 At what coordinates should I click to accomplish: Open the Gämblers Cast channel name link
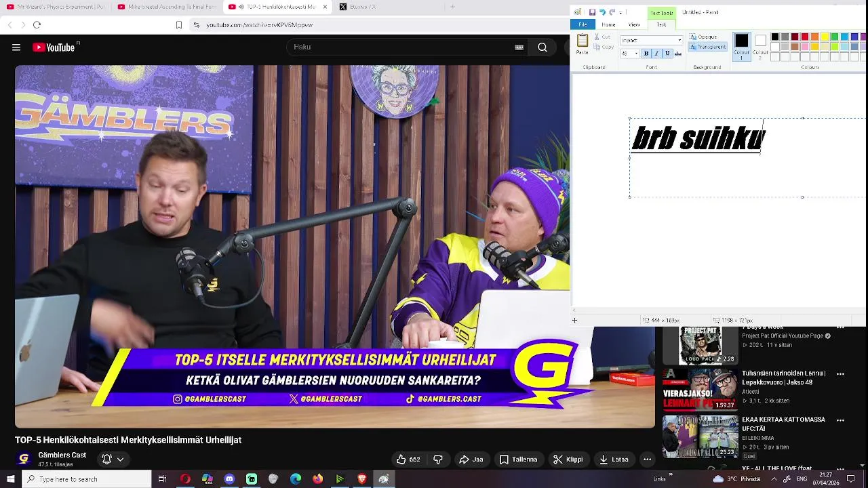[x=62, y=455]
